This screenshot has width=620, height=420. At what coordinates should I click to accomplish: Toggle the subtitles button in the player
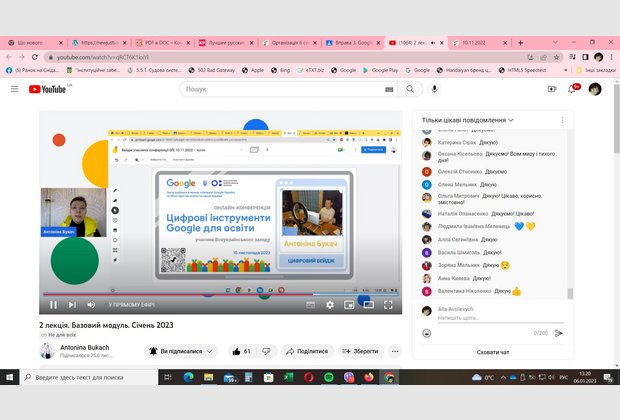pos(311,304)
